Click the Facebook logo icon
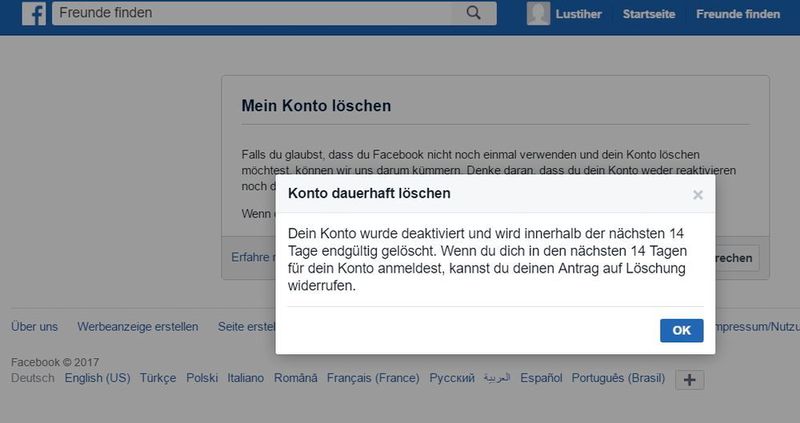The width and height of the screenshot is (800, 423). 34,14
